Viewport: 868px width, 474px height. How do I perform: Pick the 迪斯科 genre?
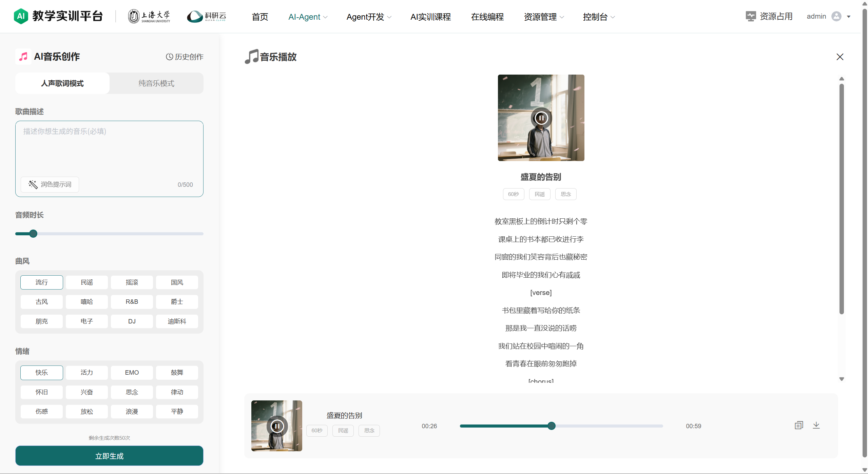[177, 321]
